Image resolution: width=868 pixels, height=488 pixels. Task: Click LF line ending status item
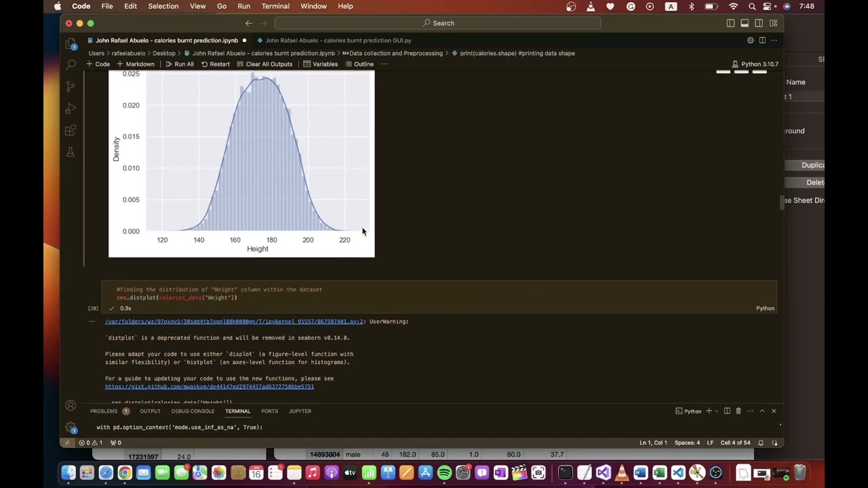pyautogui.click(x=710, y=443)
